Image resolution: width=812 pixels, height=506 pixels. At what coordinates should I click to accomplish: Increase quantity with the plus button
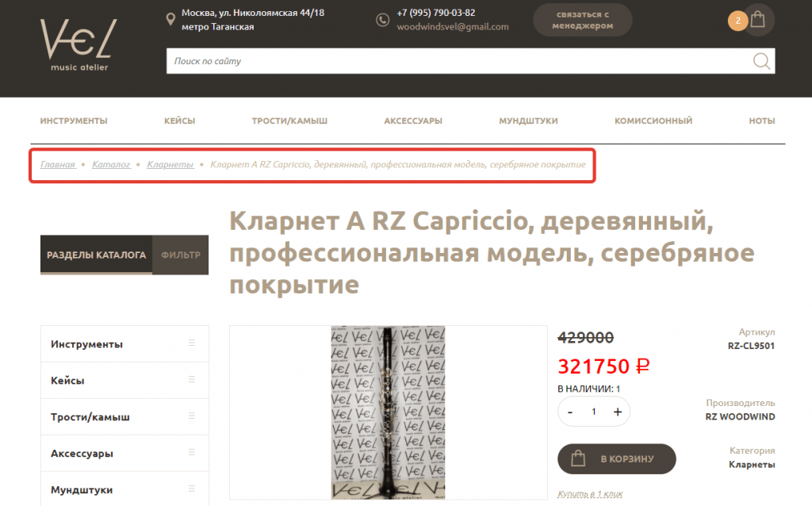(x=617, y=412)
